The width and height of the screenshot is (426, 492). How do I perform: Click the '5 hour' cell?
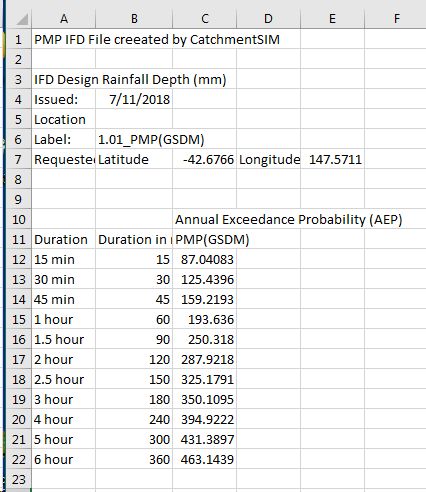(64, 439)
